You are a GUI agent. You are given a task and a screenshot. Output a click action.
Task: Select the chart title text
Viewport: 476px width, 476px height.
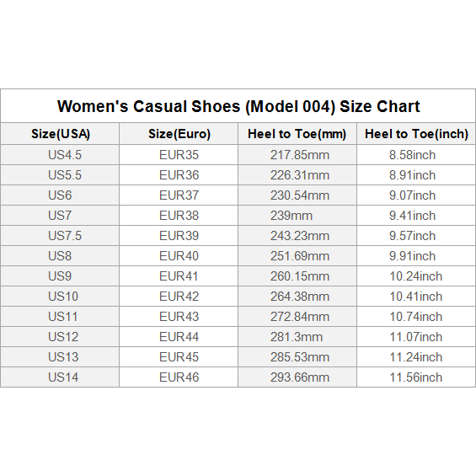238,106
